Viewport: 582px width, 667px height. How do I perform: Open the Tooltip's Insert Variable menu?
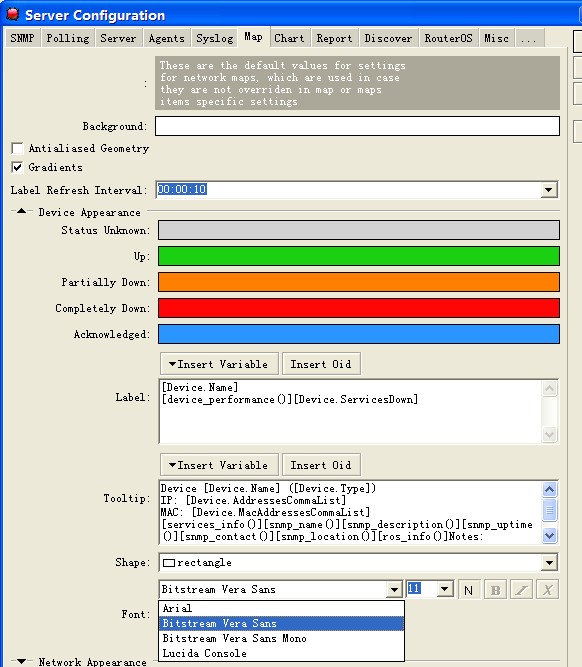[x=219, y=465]
